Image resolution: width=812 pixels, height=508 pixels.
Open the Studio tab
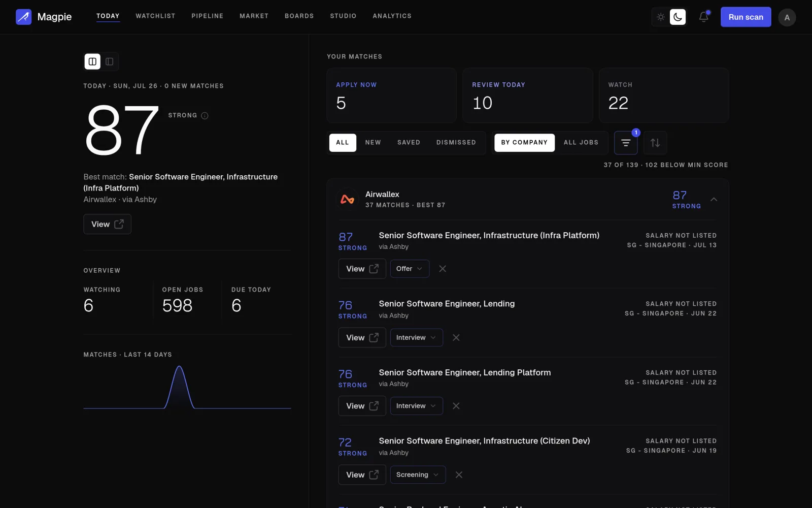click(x=344, y=16)
